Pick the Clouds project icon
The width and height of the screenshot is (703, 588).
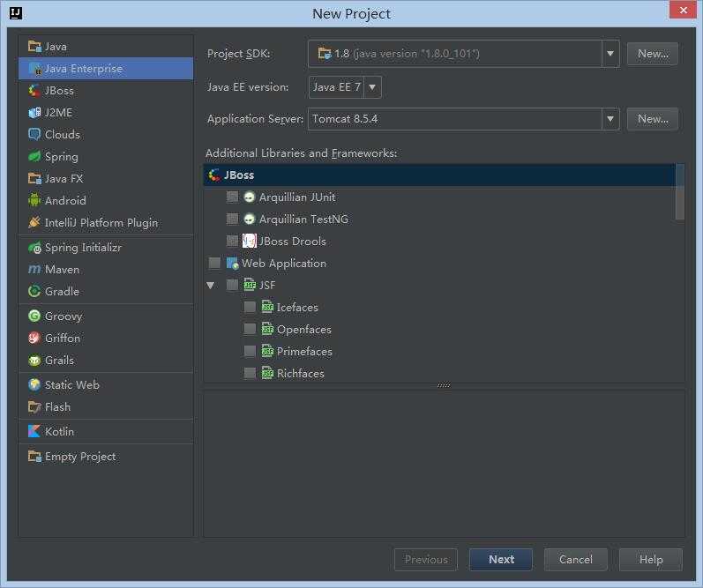(34, 135)
